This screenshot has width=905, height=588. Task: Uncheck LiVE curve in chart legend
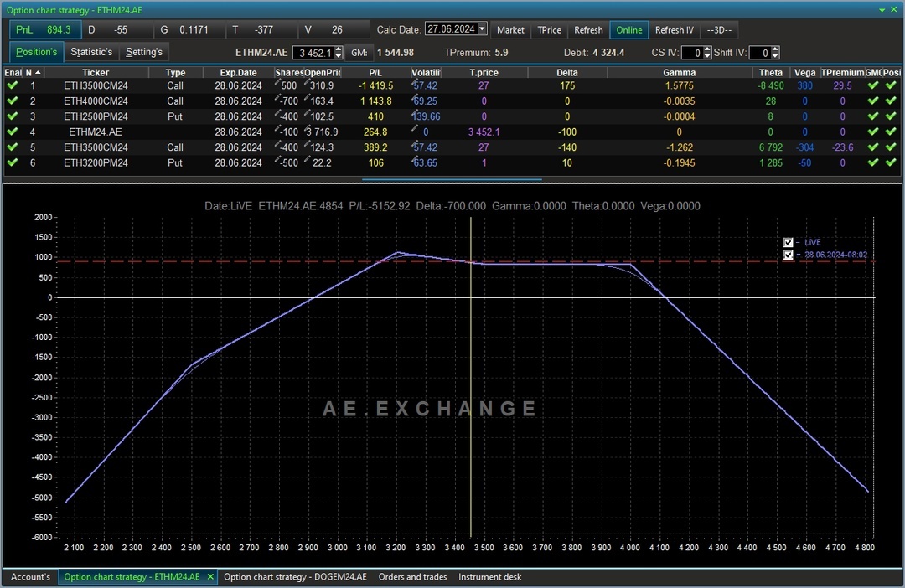[789, 242]
